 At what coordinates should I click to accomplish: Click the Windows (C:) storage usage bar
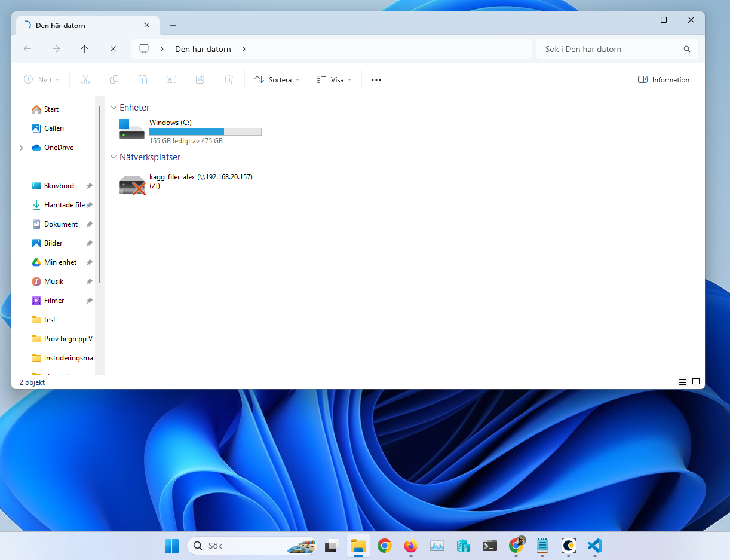pos(205,131)
